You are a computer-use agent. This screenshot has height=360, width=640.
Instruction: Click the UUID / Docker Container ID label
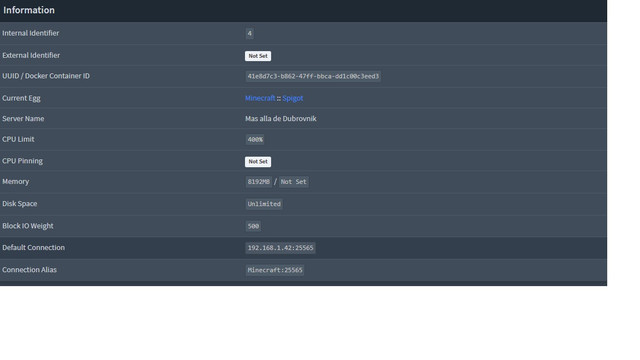click(x=46, y=76)
